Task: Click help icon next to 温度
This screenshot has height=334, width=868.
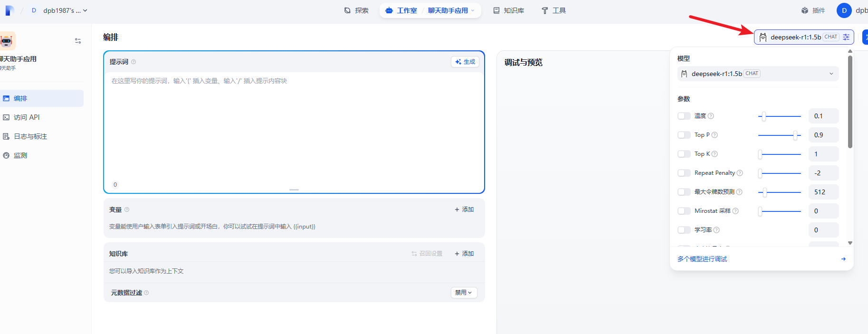Action: (x=711, y=116)
